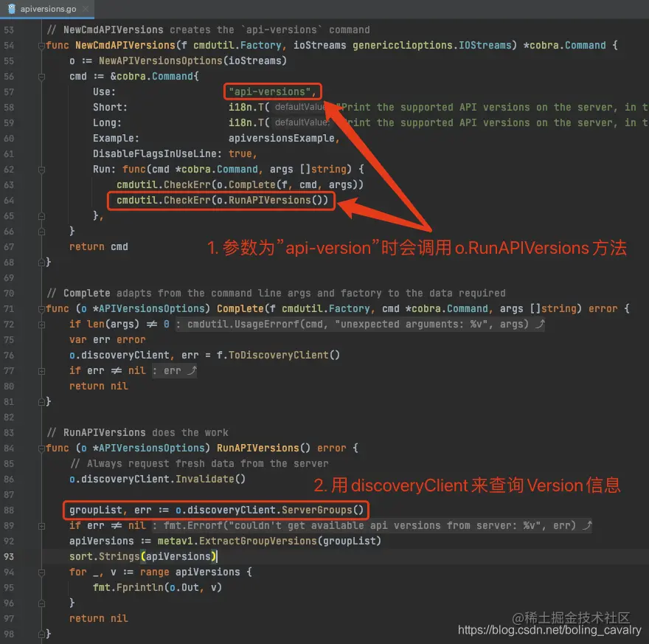Collapse the for range loop at line 94
Image resolution: width=649 pixels, height=644 pixels.
pos(41,572)
